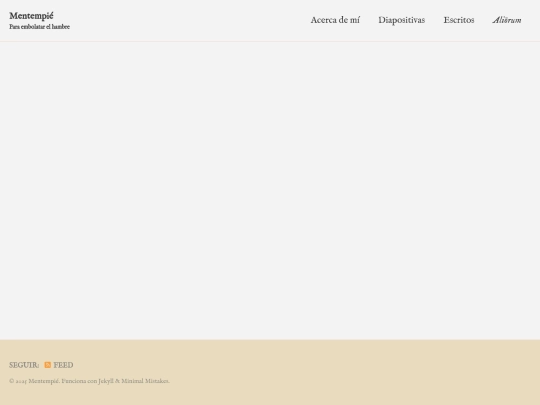Click the SEGUIR: label in footer
The width and height of the screenshot is (540, 405).
click(24, 365)
